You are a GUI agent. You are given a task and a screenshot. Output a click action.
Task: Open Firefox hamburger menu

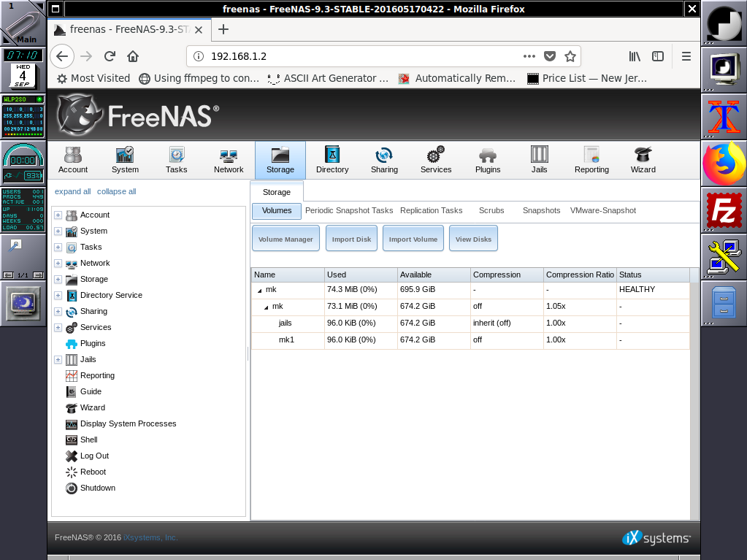pyautogui.click(x=686, y=56)
